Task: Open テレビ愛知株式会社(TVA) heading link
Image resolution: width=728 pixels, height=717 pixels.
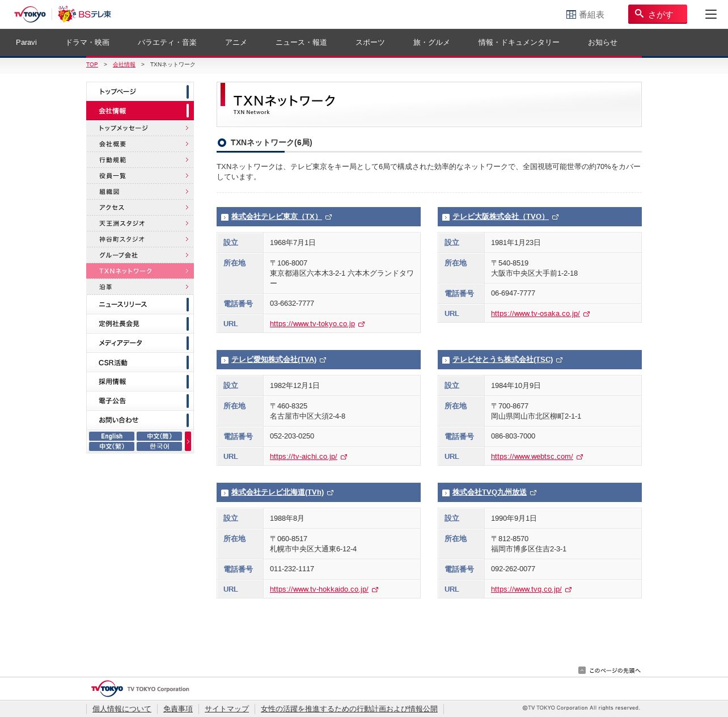Action: pyautogui.click(x=274, y=360)
